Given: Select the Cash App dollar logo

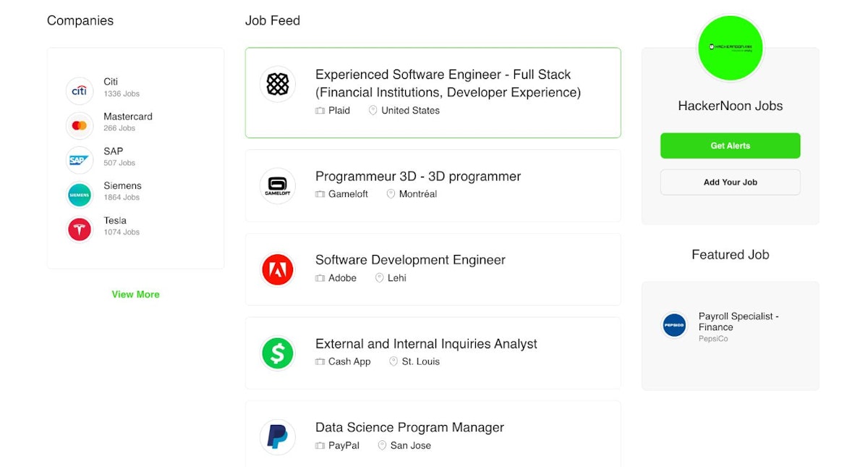Looking at the screenshot, I should pos(278,353).
